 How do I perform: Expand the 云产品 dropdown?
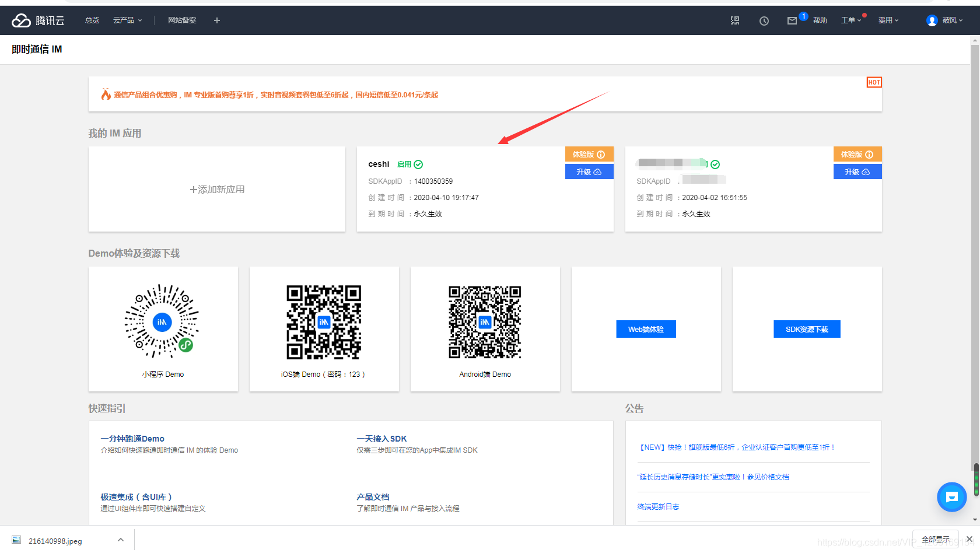127,20
